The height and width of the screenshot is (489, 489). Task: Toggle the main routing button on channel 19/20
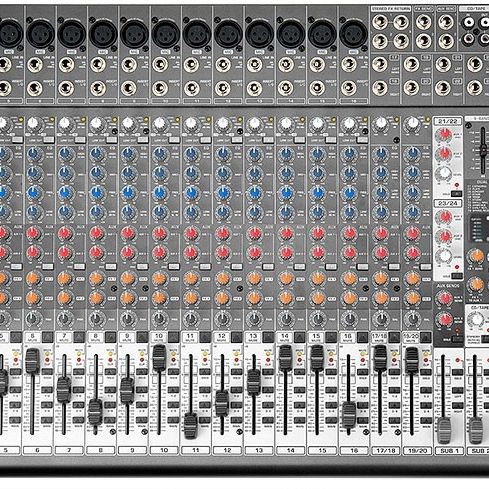426,420
